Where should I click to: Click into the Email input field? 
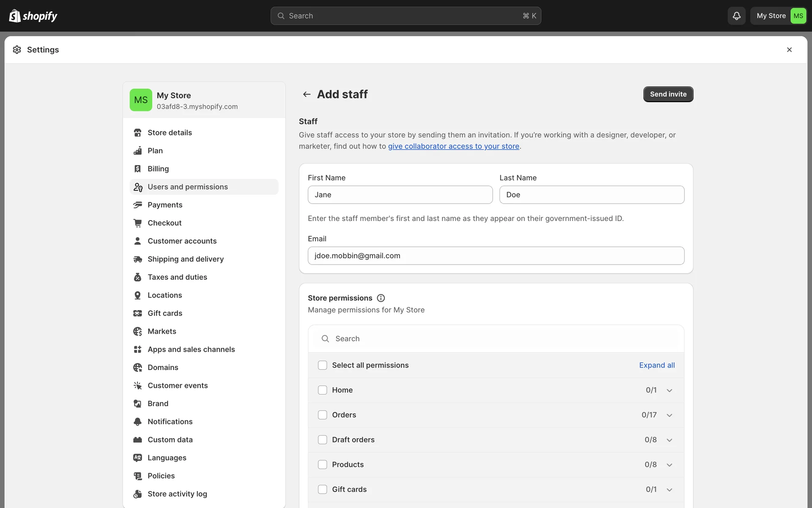[496, 256]
